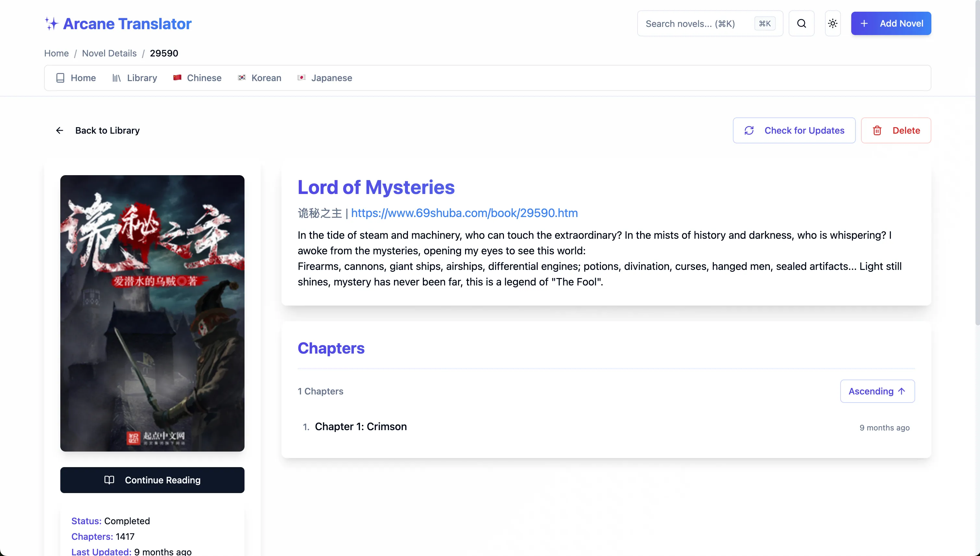The height and width of the screenshot is (556, 980).
Task: Click the magnifying glass search button
Action: (801, 24)
